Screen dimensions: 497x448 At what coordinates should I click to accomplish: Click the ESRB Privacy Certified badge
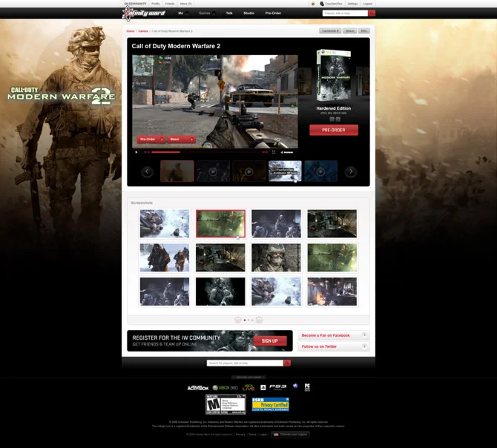[x=270, y=404]
